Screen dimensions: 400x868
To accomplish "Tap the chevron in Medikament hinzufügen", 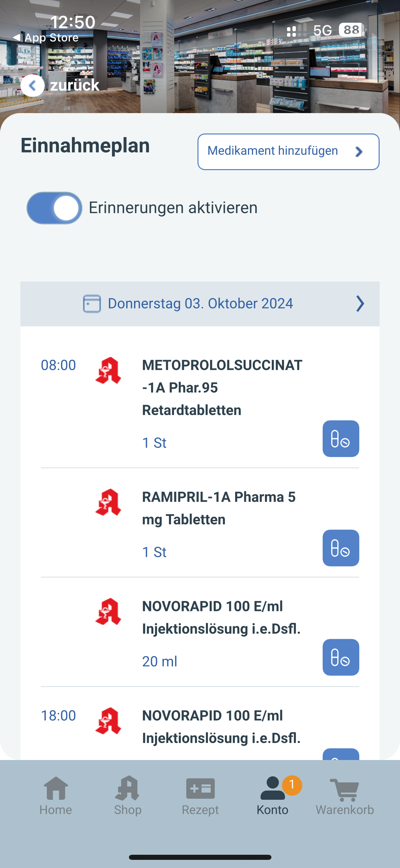I will coord(359,151).
